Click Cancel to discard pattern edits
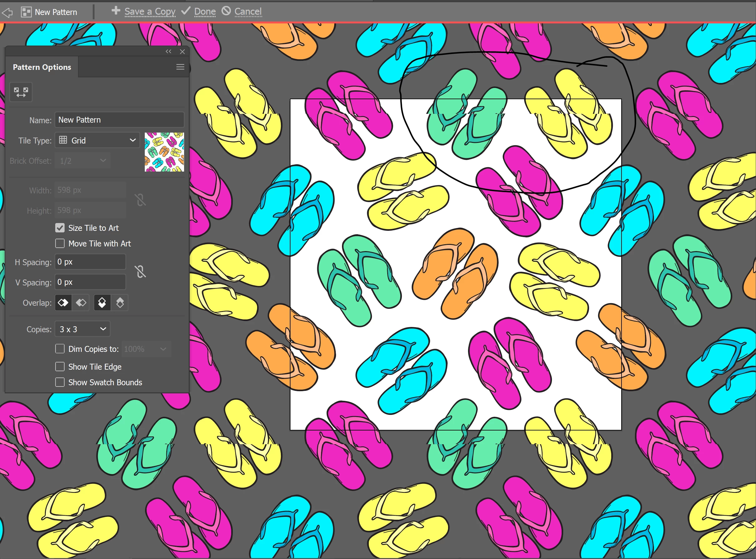 248,12
